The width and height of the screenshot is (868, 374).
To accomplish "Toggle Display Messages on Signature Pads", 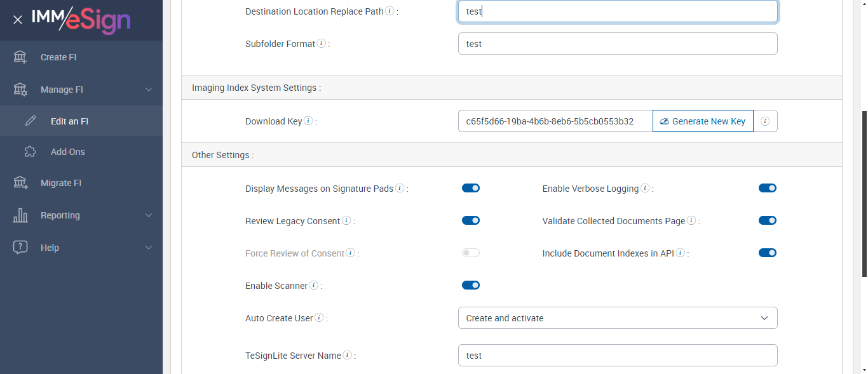I will tap(471, 188).
